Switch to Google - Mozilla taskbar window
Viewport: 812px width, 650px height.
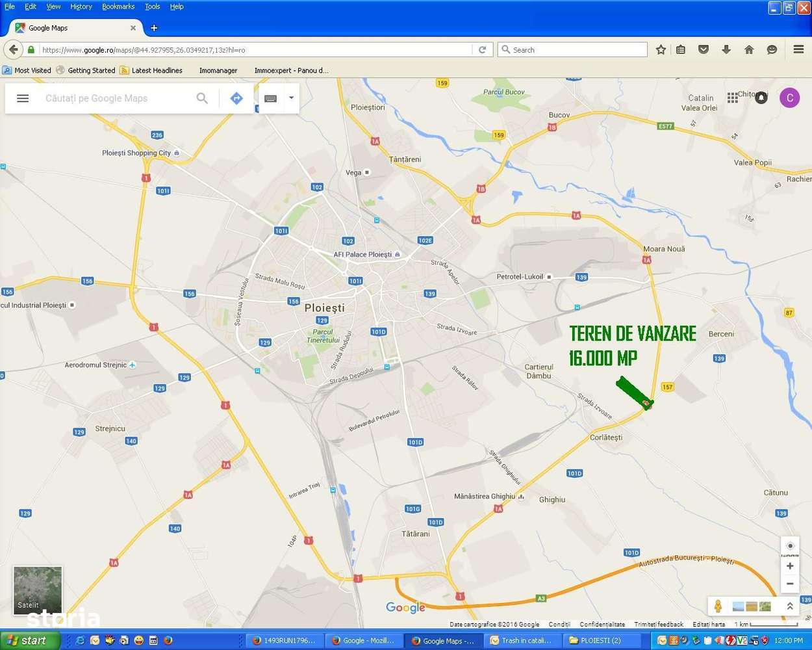pos(362,640)
